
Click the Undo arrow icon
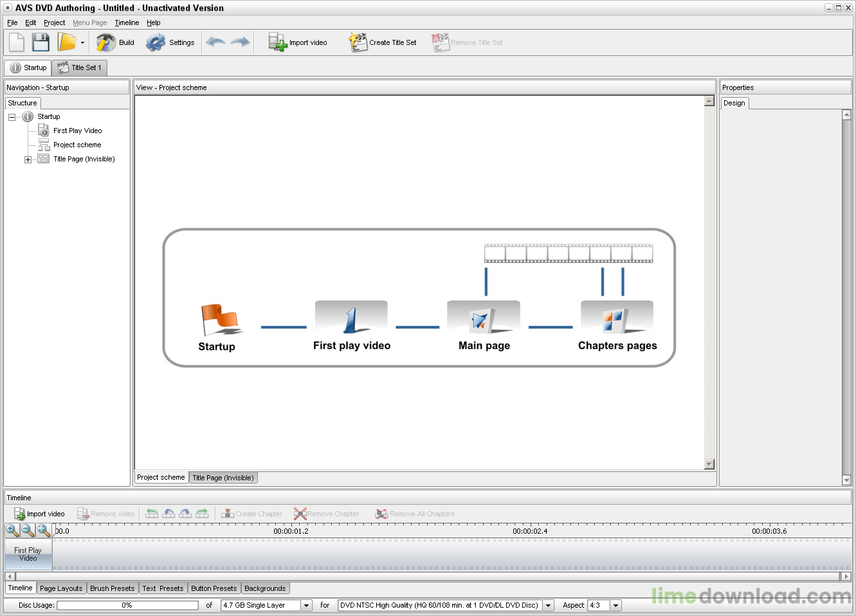click(215, 42)
